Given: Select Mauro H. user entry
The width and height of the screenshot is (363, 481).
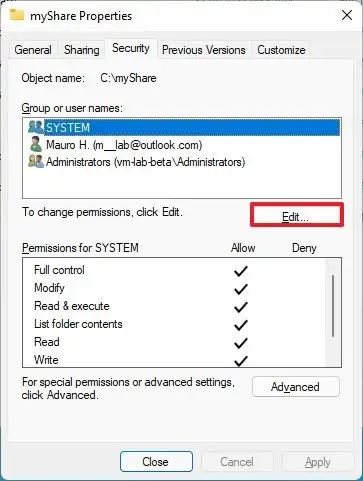Looking at the screenshot, I should pos(124,145).
